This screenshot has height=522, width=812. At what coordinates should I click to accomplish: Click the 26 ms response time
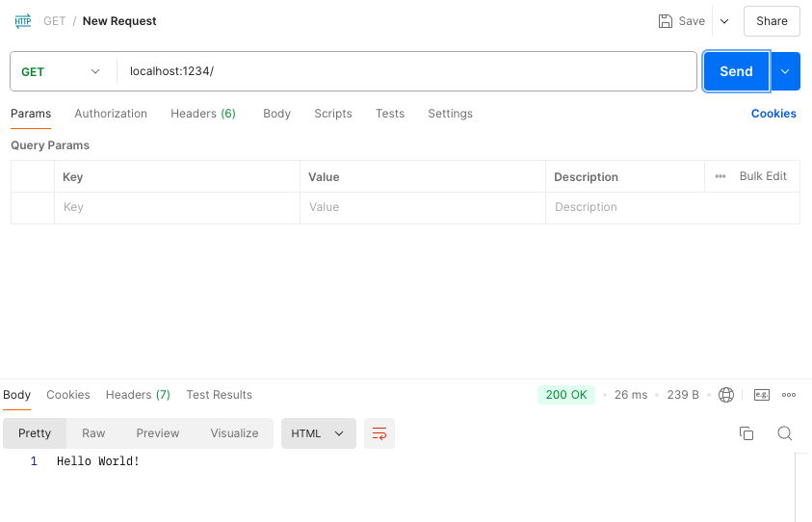pos(631,395)
